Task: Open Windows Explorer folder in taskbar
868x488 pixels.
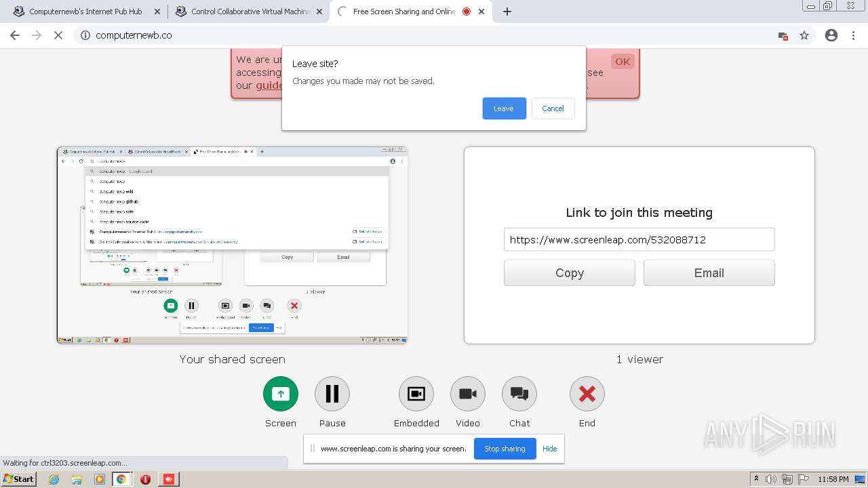Action: pyautogui.click(x=77, y=479)
